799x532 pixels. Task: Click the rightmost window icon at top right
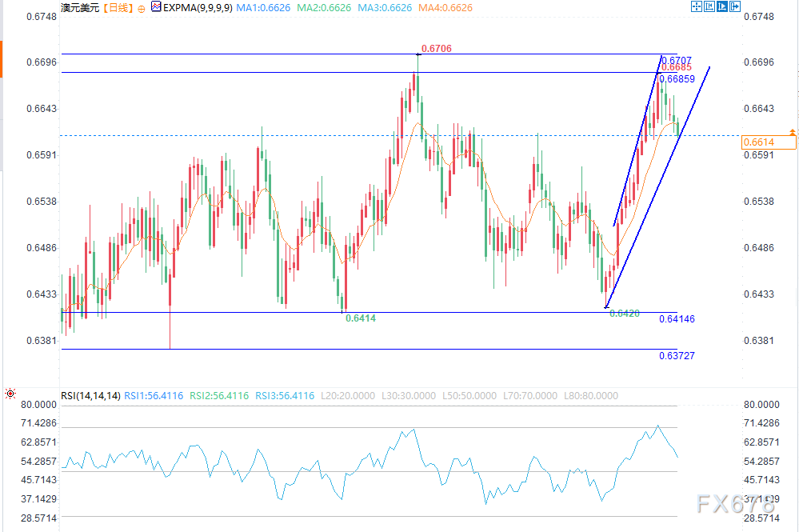(734, 6)
